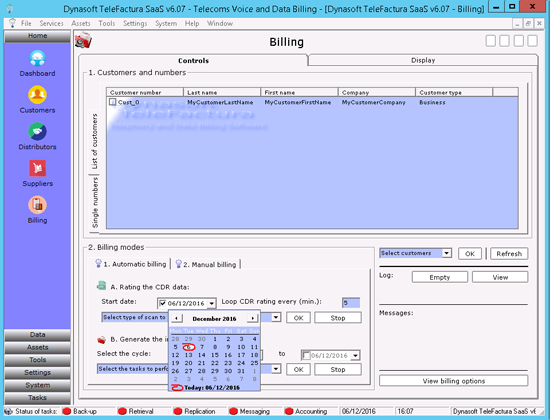Click Stop for invoice generation tasks
Screen dimensions: 550x420
tap(338, 369)
